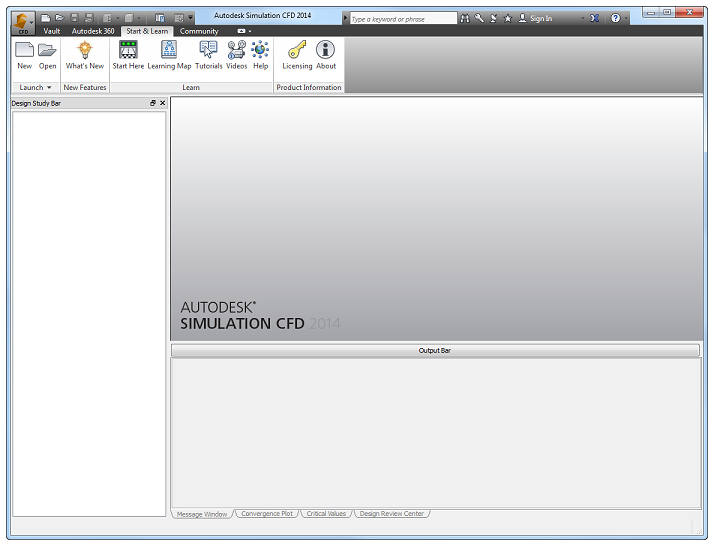
Task: Click the Learn panel label
Action: tap(191, 87)
